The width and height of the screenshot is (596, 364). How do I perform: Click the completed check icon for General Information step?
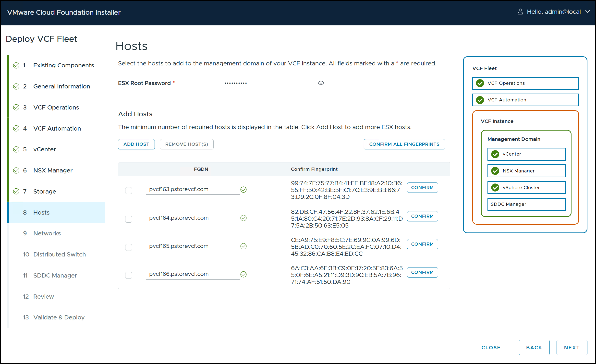tap(16, 86)
